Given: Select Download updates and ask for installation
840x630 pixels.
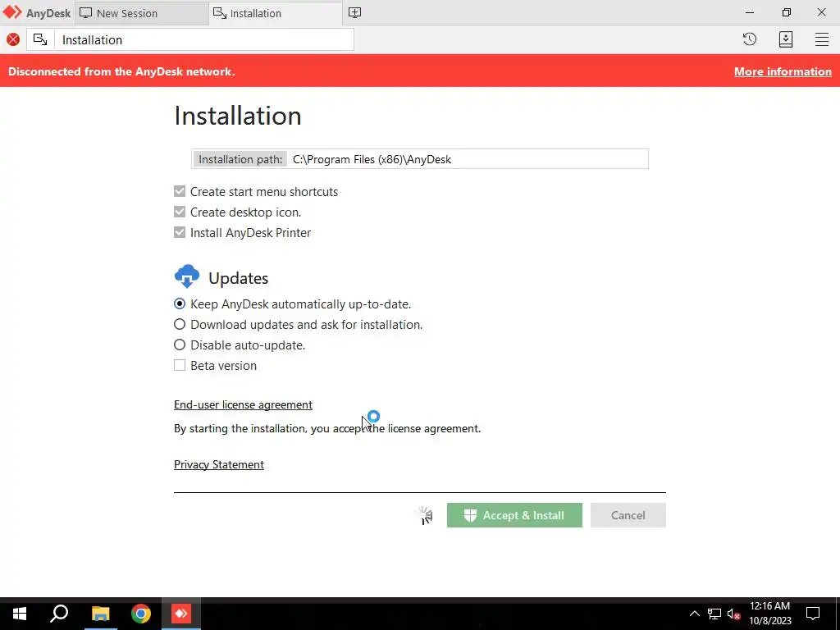Looking at the screenshot, I should pyautogui.click(x=180, y=324).
